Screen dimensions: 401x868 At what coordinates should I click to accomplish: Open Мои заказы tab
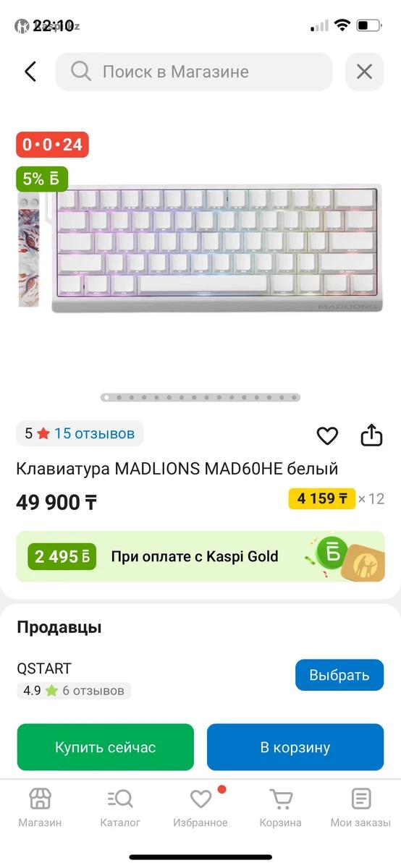(x=360, y=808)
